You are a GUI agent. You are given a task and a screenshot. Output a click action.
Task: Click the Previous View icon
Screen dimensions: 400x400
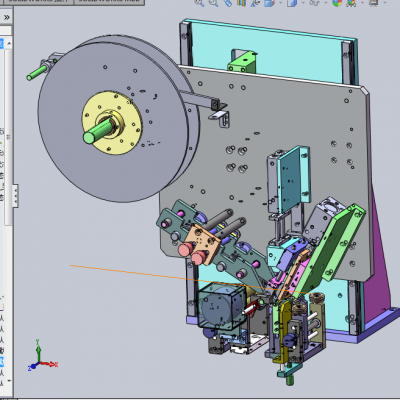point(228,3)
